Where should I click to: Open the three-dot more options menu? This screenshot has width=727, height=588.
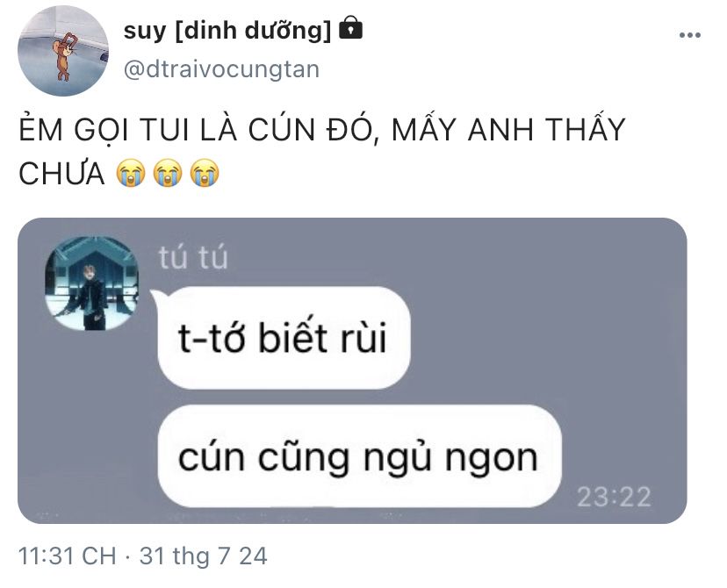[x=689, y=35]
